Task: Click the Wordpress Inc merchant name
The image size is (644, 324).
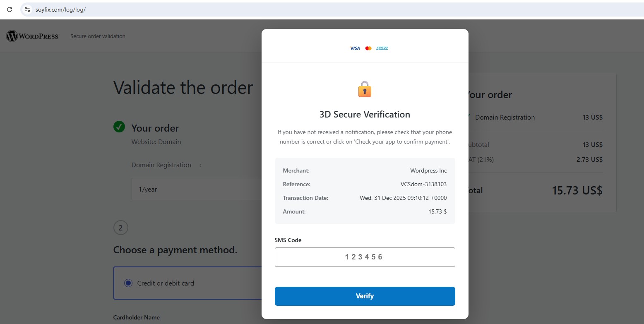Action: point(428,170)
